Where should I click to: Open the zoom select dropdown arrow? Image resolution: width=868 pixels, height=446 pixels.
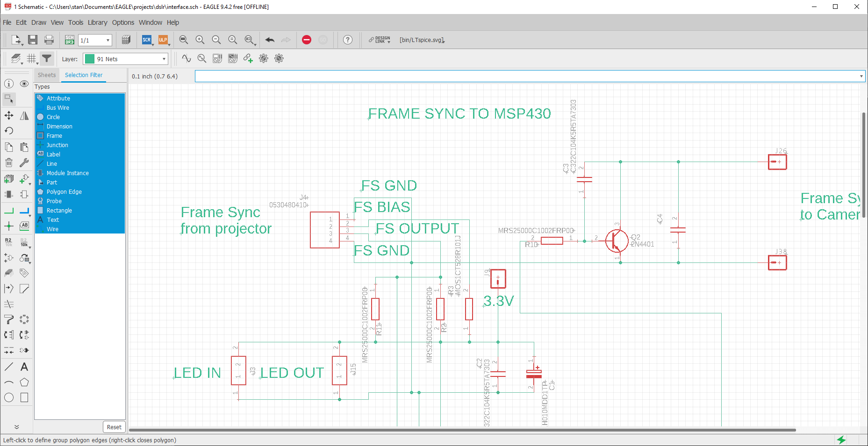255,44
